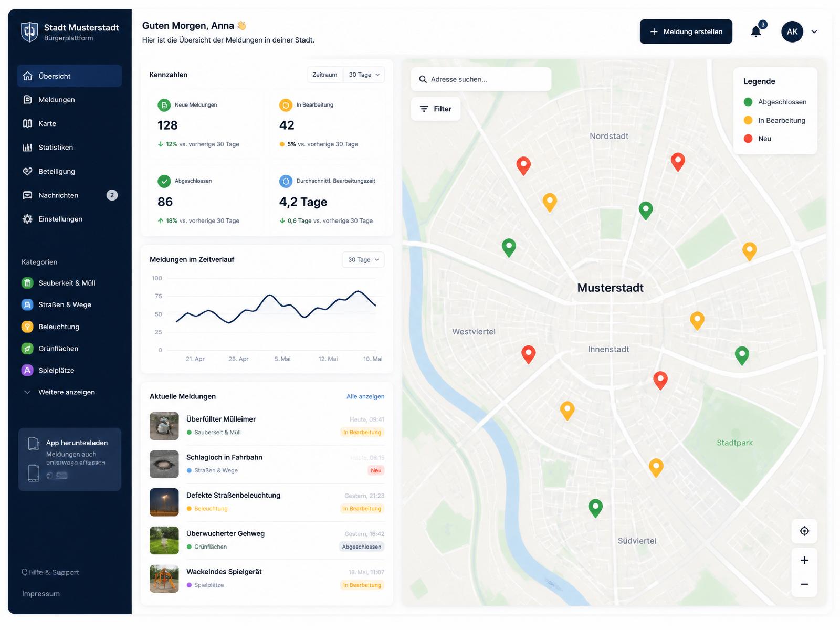The image size is (840, 630).
Task: Zoom out on map with minus
Action: tap(804, 584)
